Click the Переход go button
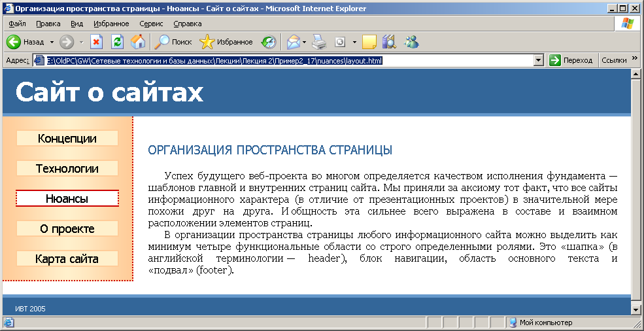 pos(571,60)
